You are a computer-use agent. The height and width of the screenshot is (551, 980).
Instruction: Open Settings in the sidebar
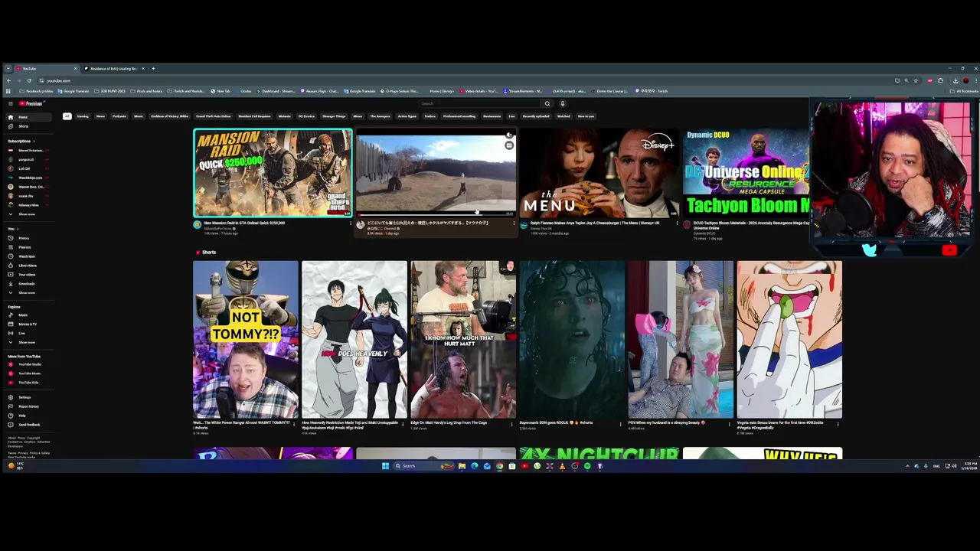pos(28,397)
